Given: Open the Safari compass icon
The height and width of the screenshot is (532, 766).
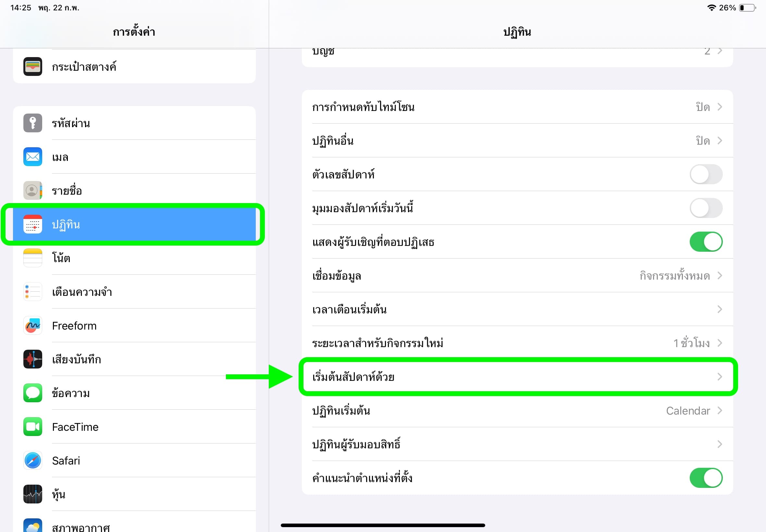Looking at the screenshot, I should click(x=33, y=460).
